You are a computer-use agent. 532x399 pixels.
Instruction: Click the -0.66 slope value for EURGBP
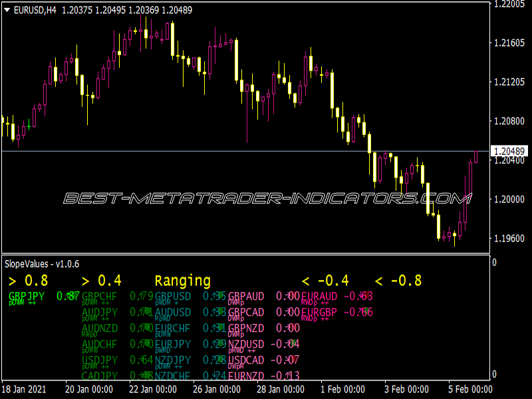[358, 312]
